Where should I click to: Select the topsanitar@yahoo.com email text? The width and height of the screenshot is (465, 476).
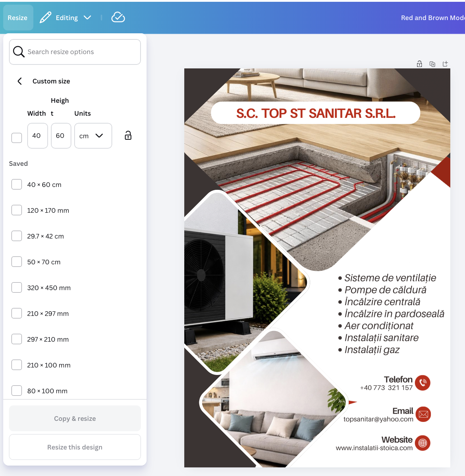coord(378,419)
